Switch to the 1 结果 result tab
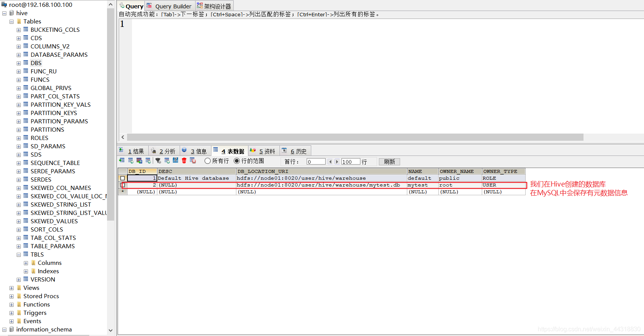The width and height of the screenshot is (644, 336). pos(132,151)
